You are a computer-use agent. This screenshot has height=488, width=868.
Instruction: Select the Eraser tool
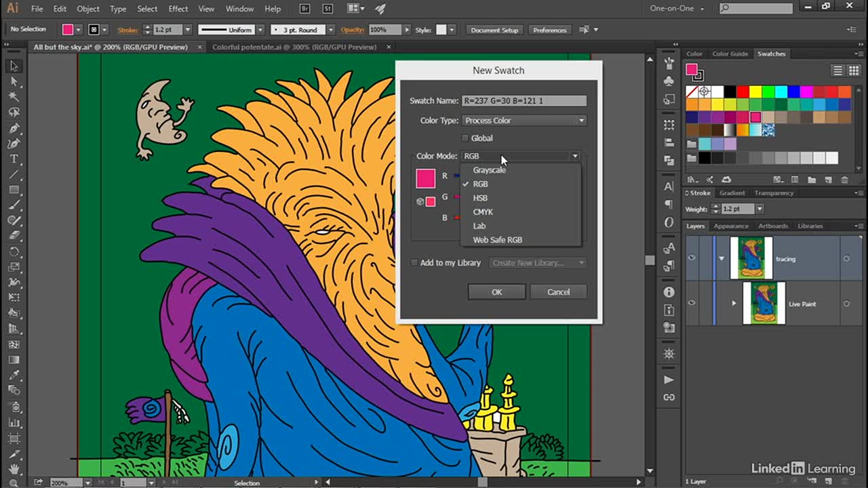click(x=14, y=236)
